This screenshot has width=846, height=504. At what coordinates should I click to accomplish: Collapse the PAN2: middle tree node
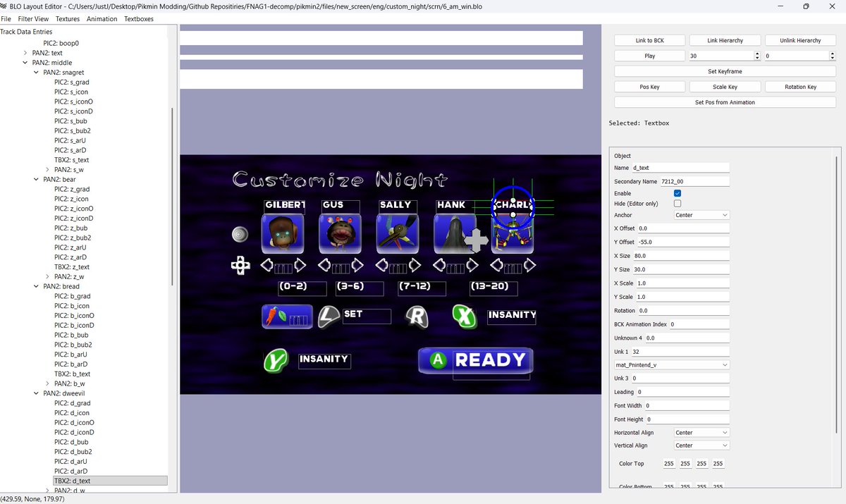pyautogui.click(x=25, y=63)
